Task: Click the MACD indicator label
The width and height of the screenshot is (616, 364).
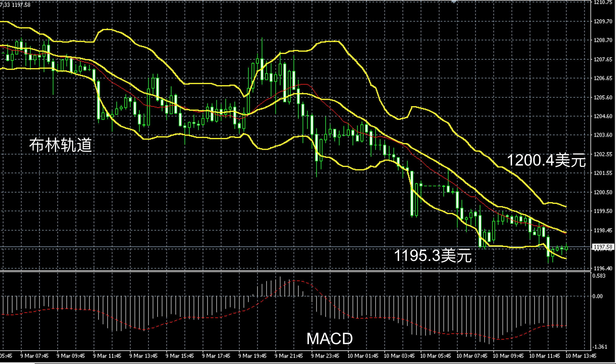Action: 329,338
